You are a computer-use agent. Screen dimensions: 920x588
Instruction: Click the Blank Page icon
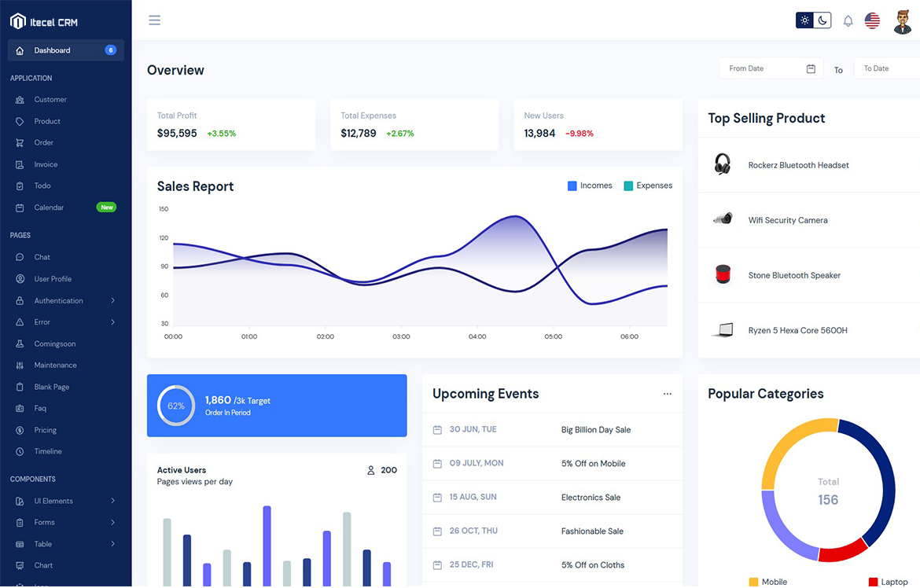coord(20,388)
